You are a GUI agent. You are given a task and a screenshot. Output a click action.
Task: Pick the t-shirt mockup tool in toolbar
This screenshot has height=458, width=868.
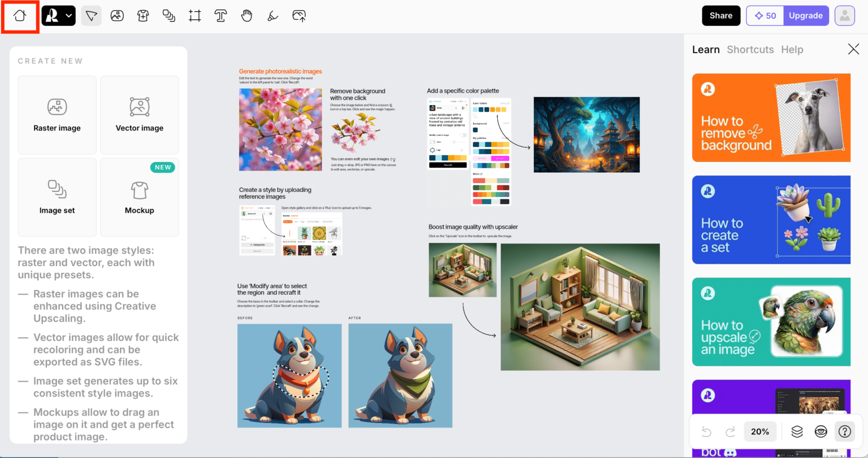tap(143, 16)
